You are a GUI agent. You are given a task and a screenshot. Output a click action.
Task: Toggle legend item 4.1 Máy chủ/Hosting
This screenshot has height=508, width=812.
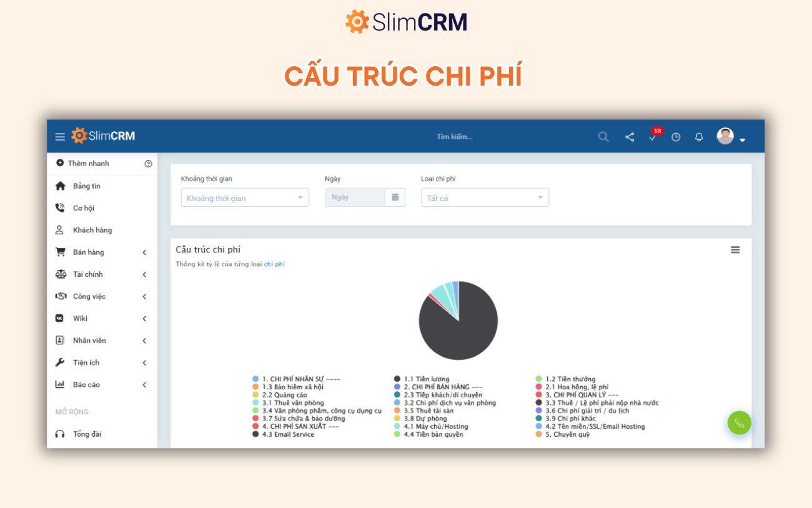pos(431,427)
